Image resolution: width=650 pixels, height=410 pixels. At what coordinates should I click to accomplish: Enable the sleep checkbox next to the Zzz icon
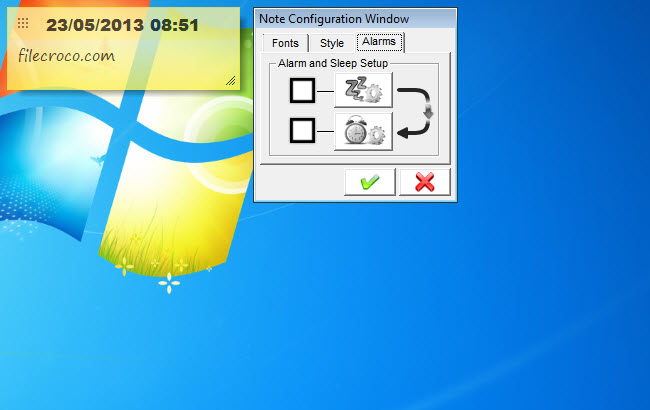click(302, 90)
